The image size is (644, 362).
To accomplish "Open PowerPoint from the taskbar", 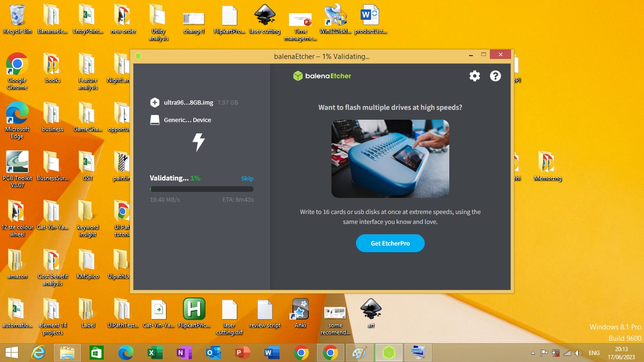I will click(243, 353).
